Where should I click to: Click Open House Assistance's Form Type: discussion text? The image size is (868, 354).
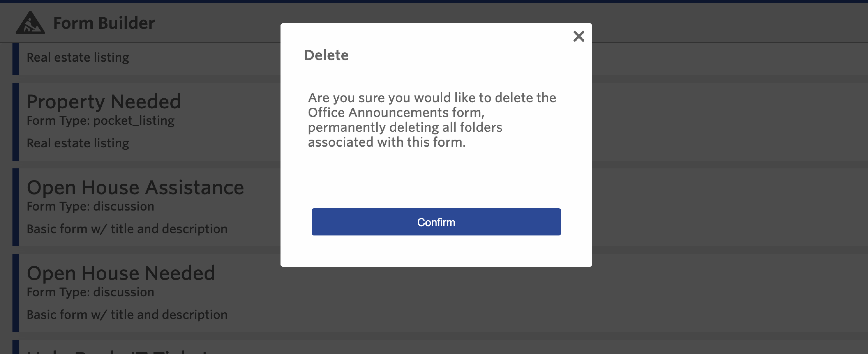(x=90, y=206)
